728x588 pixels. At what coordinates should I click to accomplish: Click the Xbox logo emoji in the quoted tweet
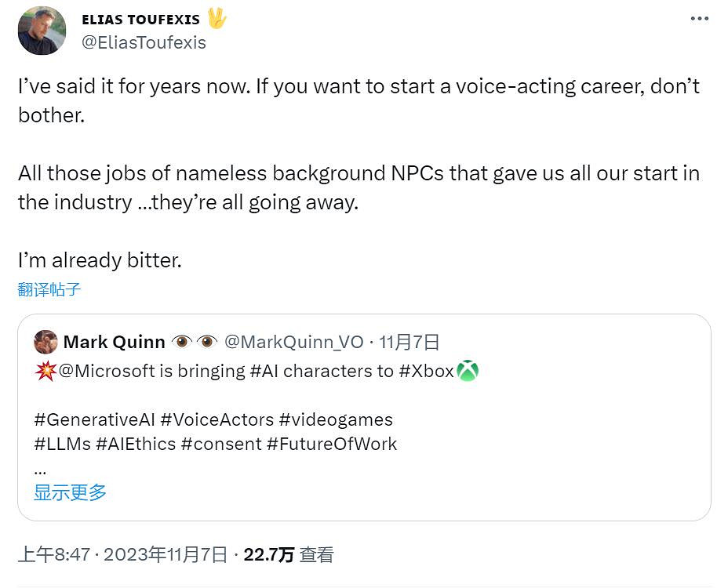click(468, 370)
